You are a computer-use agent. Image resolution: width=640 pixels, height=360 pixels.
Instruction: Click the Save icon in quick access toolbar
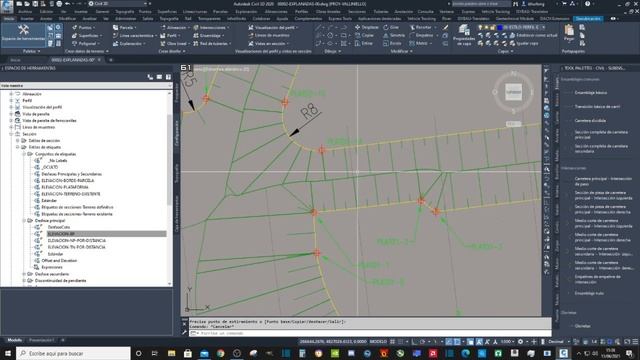[35, 4]
